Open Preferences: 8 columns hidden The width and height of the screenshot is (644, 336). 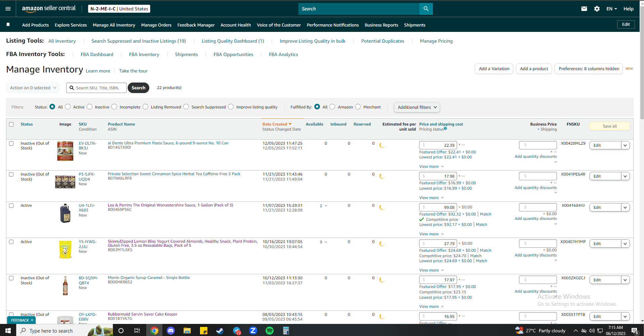point(589,69)
